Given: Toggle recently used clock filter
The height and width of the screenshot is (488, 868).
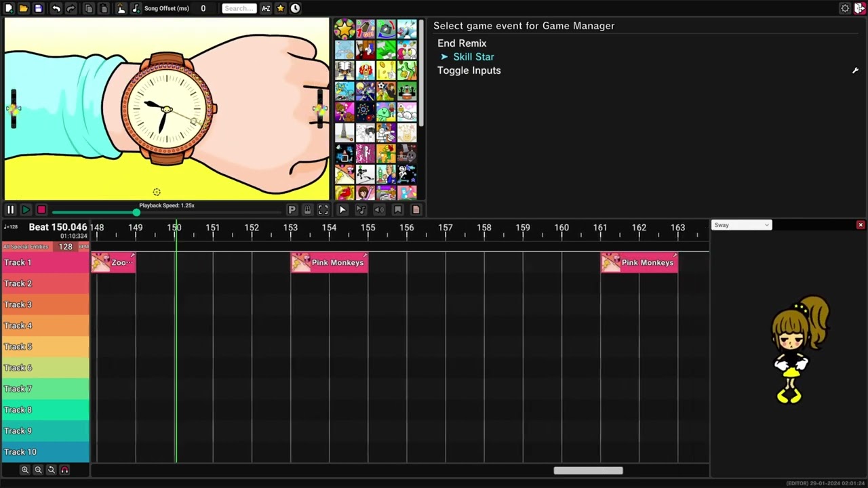Looking at the screenshot, I should (295, 8).
